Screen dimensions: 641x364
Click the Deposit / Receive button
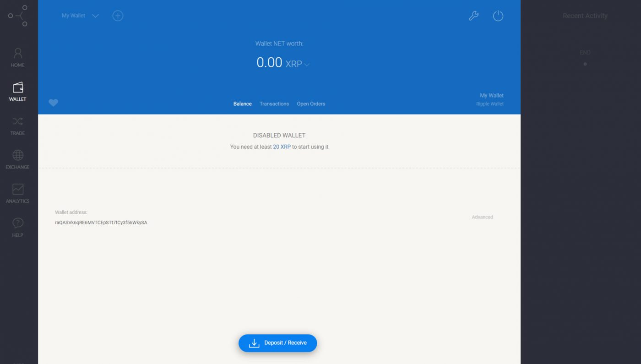pyautogui.click(x=277, y=343)
